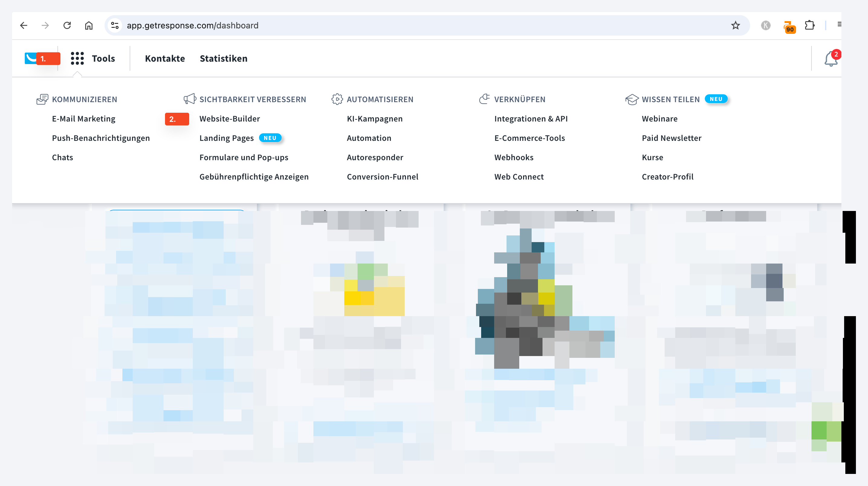Click the browser forward arrow
Viewport: 868px width, 486px height.
(x=45, y=25)
